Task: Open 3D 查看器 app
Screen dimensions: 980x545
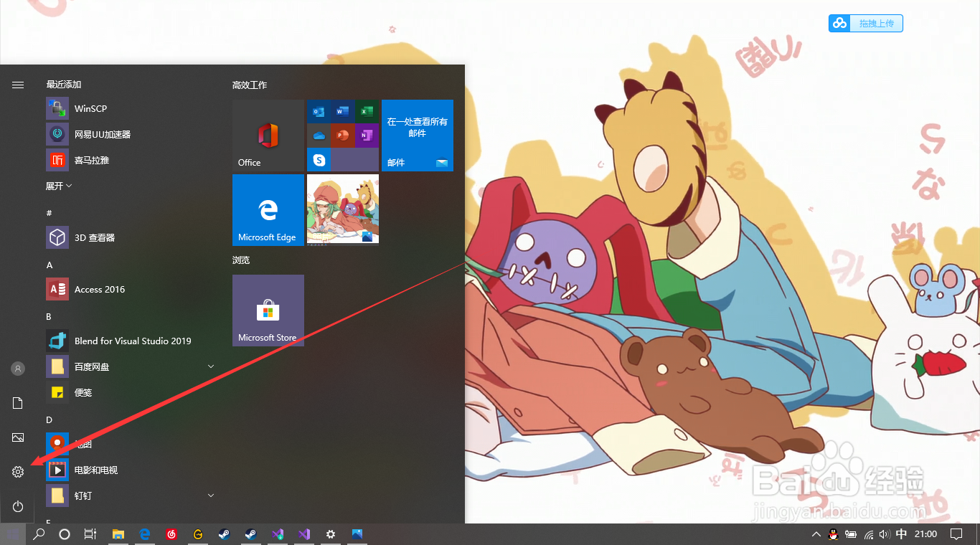Action: coord(131,237)
